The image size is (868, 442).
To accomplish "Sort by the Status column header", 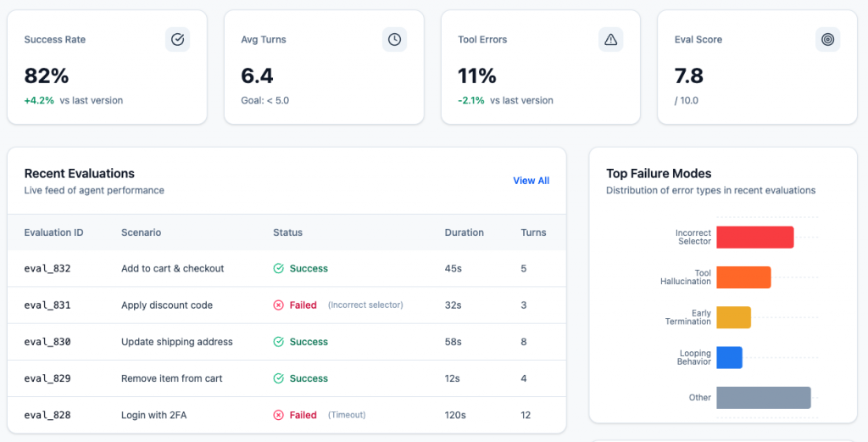I will click(287, 232).
